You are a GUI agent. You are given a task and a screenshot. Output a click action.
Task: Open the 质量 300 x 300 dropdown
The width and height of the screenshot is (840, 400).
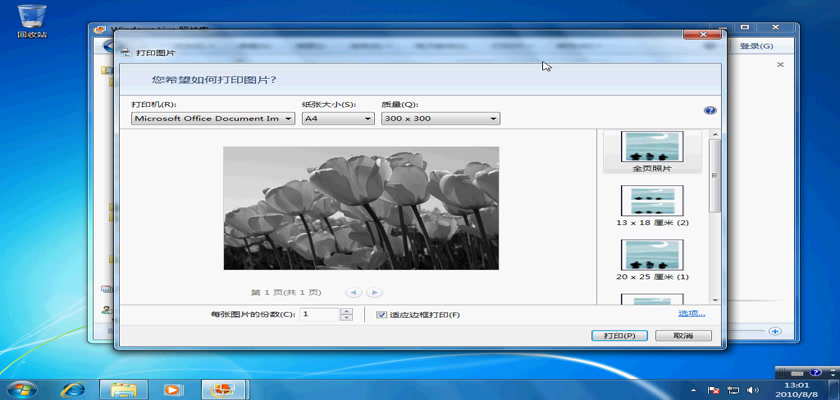coord(439,118)
